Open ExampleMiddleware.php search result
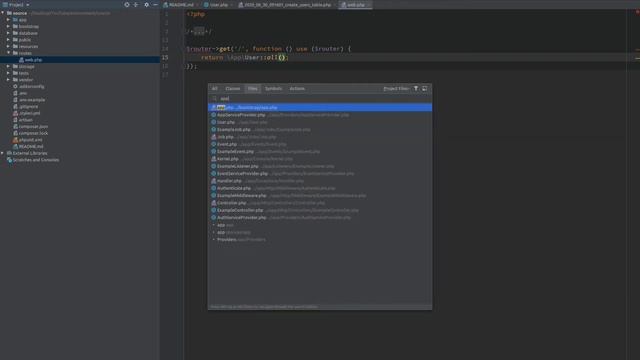The width and height of the screenshot is (640, 360). tap(320, 196)
